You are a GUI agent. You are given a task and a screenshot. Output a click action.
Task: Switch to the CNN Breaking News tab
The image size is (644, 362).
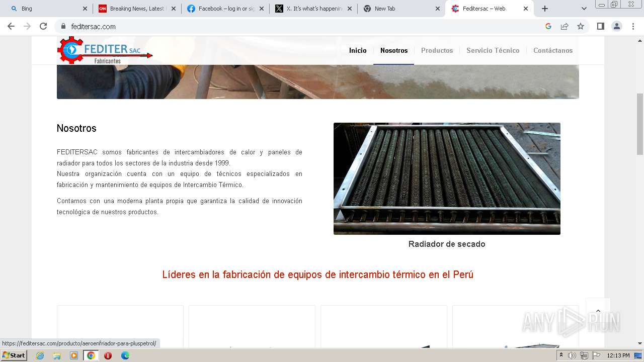(137, 9)
